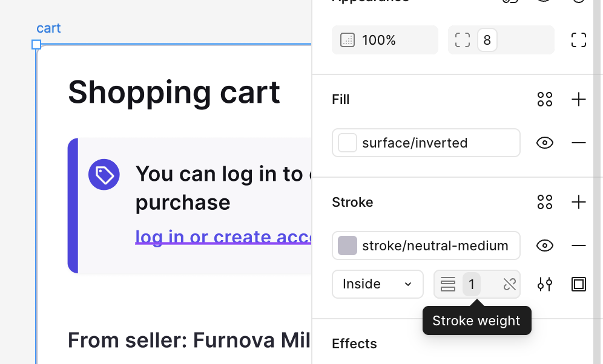Hide the surface/inverted fill
Image resolution: width=603 pixels, height=364 pixels.
[x=545, y=143]
